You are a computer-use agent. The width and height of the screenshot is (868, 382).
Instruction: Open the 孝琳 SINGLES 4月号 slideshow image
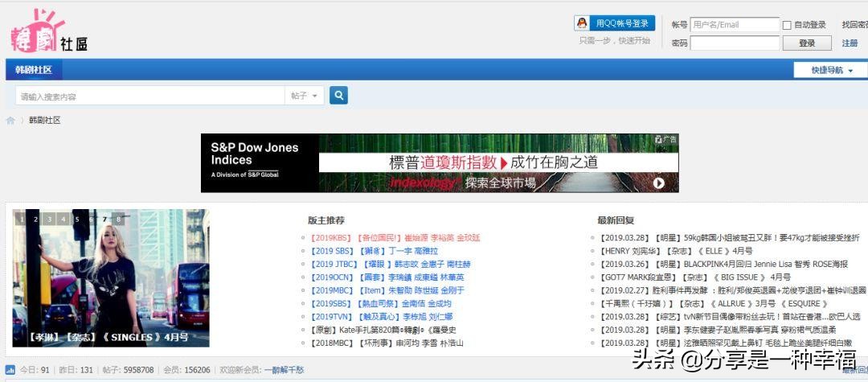click(x=110, y=278)
